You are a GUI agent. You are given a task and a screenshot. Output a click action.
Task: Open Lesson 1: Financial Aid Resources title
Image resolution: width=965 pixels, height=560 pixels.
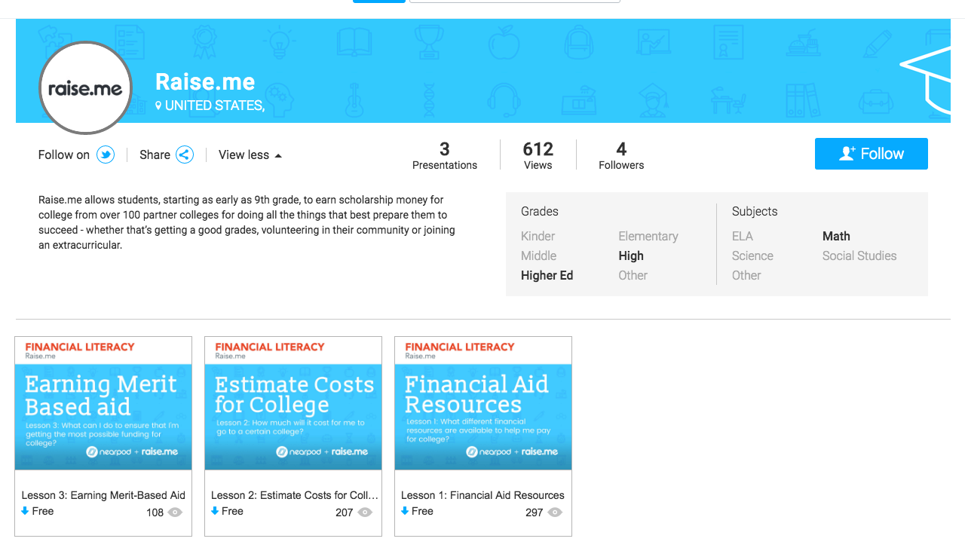point(482,495)
